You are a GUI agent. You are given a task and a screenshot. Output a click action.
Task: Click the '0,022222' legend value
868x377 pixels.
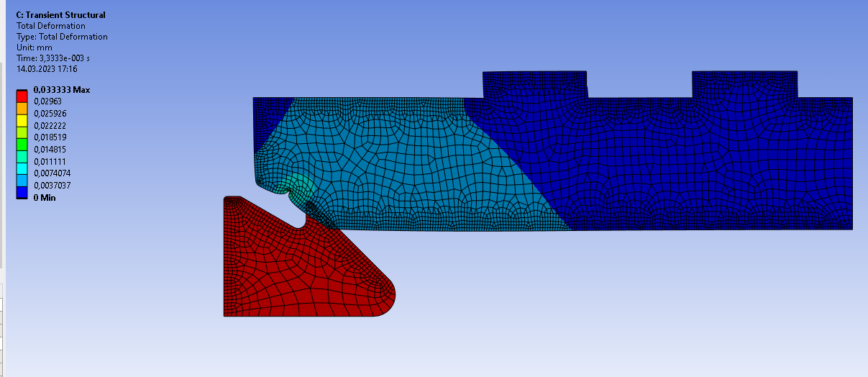[50, 125]
